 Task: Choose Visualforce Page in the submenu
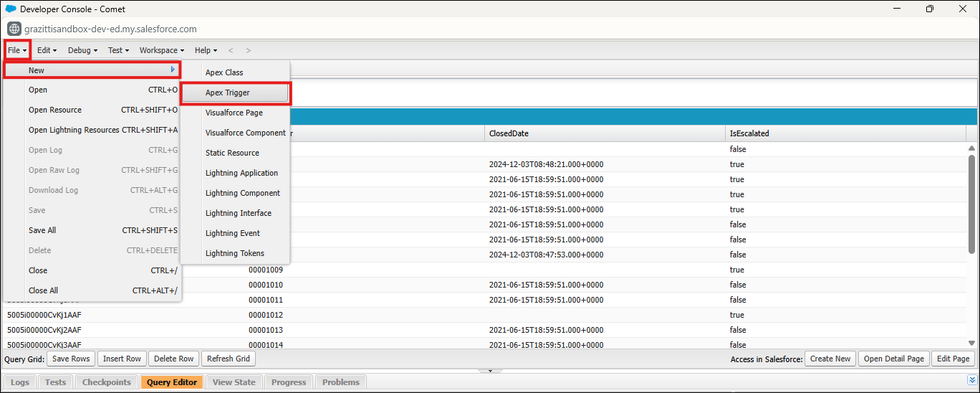(x=234, y=113)
